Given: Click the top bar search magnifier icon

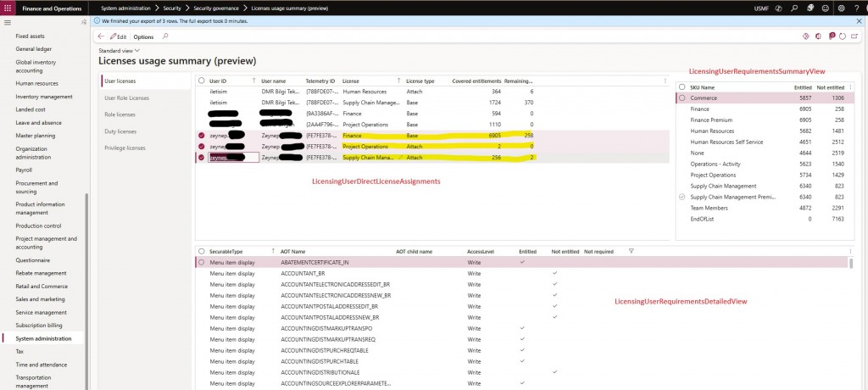Looking at the screenshot, I should 794,8.
